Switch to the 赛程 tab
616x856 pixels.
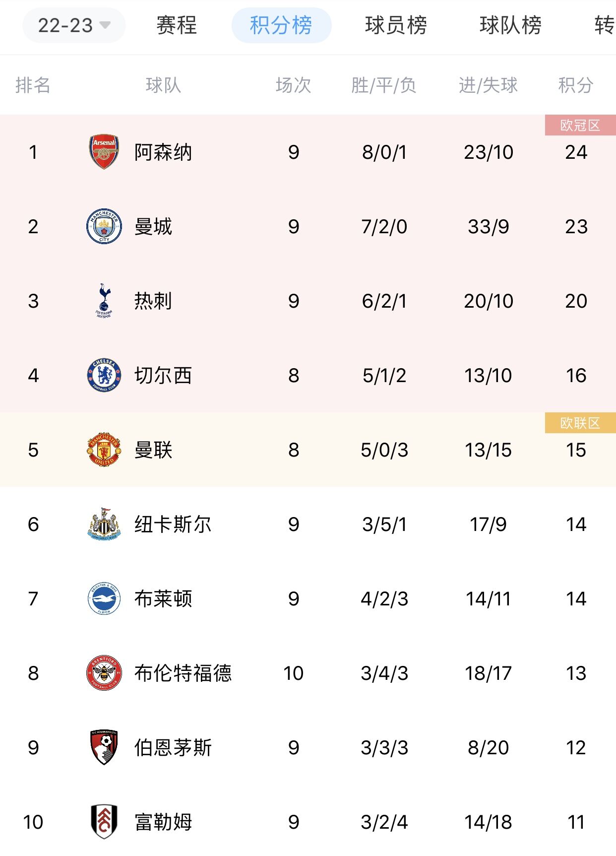pos(177,25)
